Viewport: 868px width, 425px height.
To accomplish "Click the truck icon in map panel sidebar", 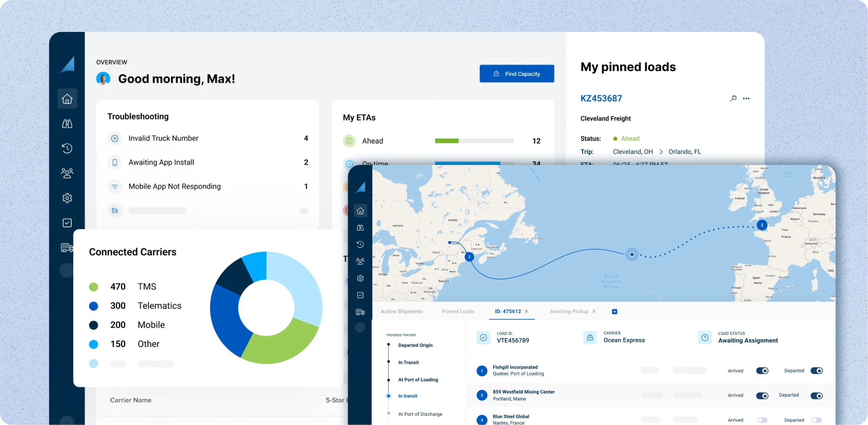I will [x=360, y=312].
